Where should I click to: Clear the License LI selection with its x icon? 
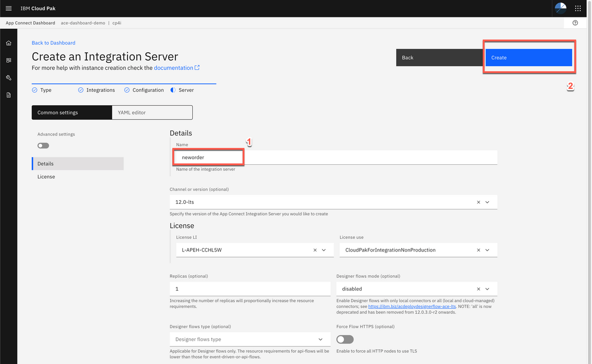(x=314, y=250)
